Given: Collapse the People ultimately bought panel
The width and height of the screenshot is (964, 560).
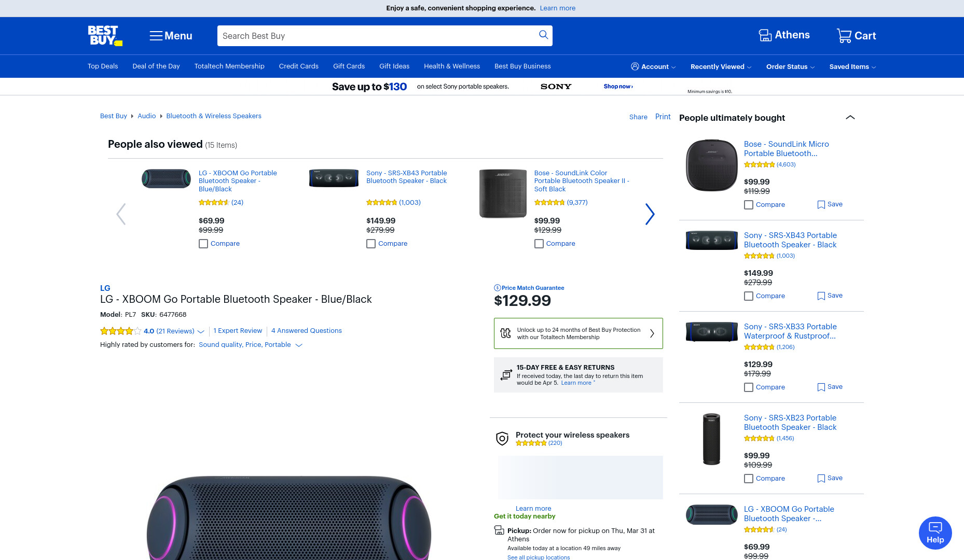Looking at the screenshot, I should 850,117.
